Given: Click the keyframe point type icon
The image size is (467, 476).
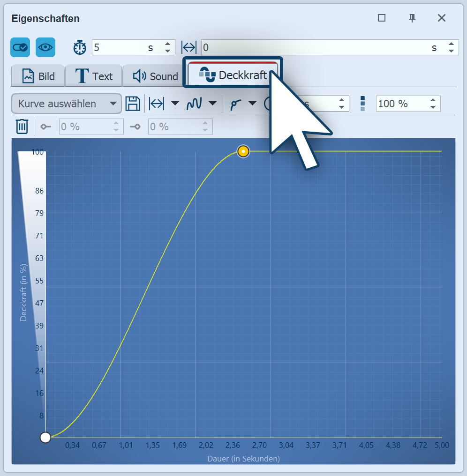Looking at the screenshot, I should 235,104.
